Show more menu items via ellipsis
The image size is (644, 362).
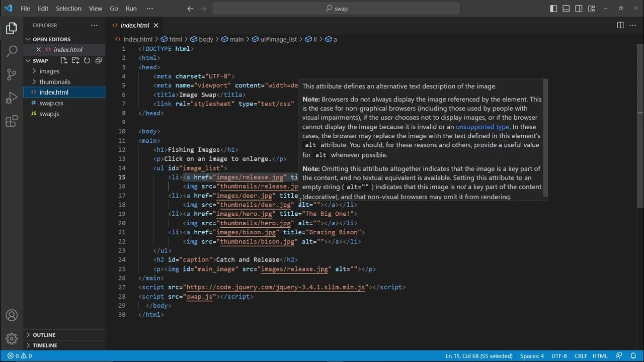(x=149, y=9)
